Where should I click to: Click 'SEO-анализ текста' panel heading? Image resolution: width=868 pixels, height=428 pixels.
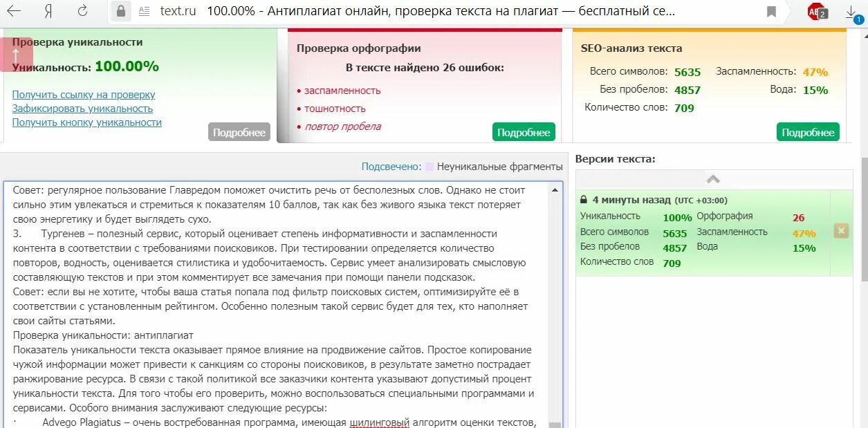click(x=631, y=48)
